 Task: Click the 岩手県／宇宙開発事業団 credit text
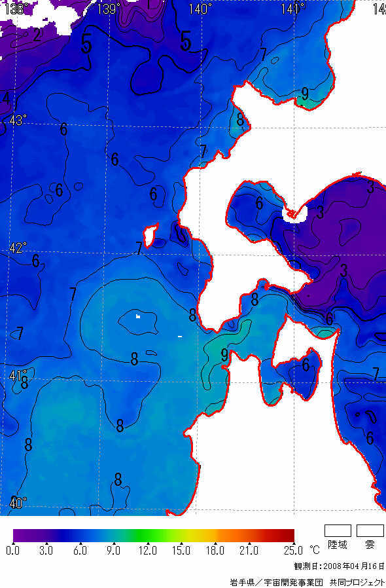coord(276,582)
